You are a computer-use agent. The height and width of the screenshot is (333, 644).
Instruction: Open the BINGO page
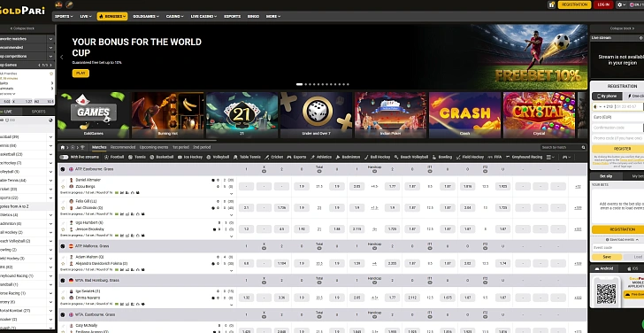253,17
